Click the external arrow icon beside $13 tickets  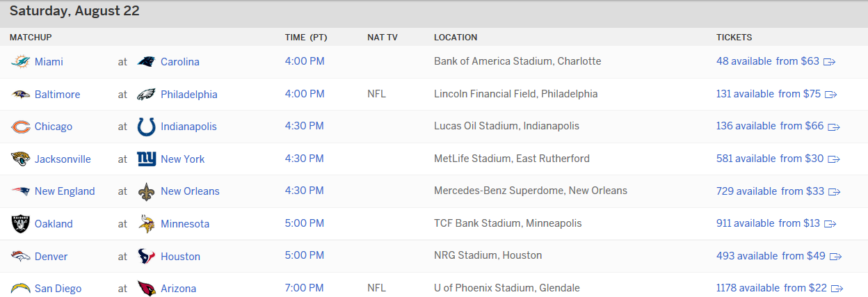coord(829,224)
